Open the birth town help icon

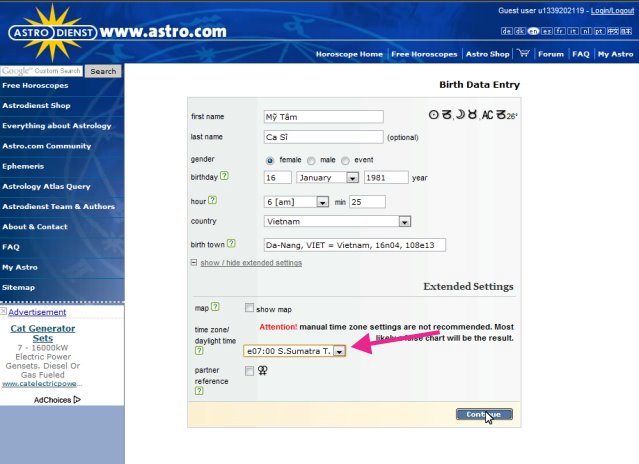tap(231, 243)
